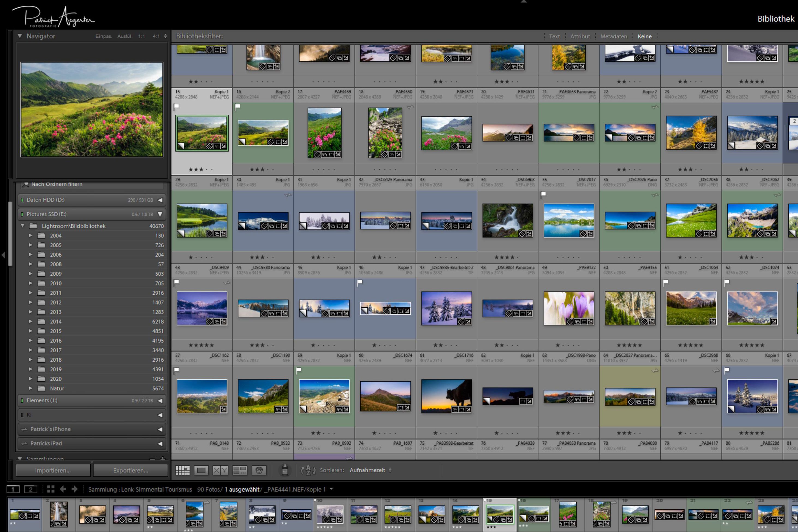Toggle flag on photo 15 Kopie 1
798x532 pixels.
click(176, 107)
